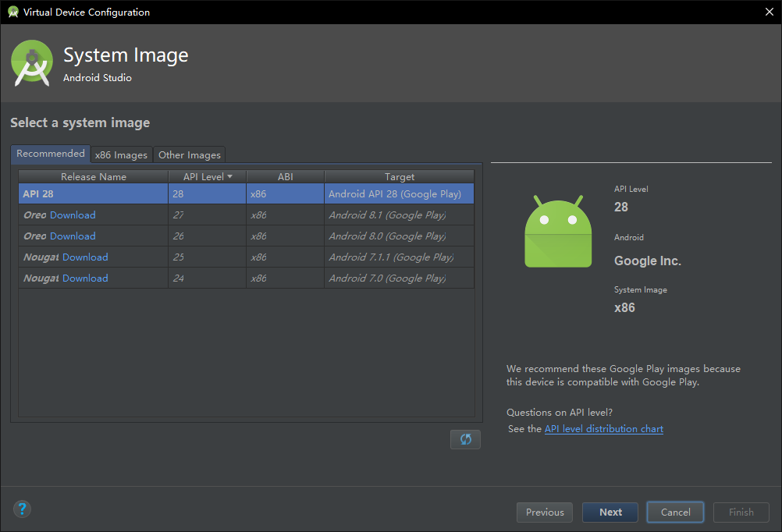Download the Oreo API 26 image
This screenshot has height=532, width=782.
tap(73, 236)
